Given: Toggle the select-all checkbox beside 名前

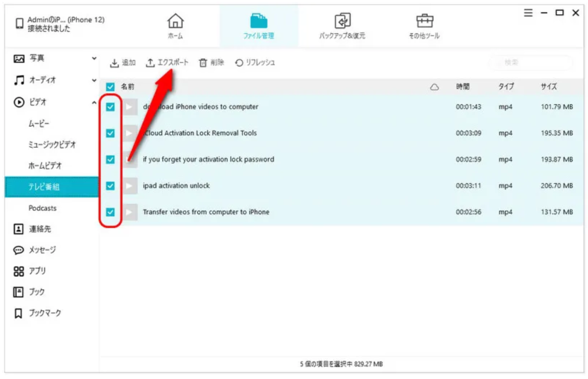Looking at the screenshot, I should pyautogui.click(x=110, y=87).
